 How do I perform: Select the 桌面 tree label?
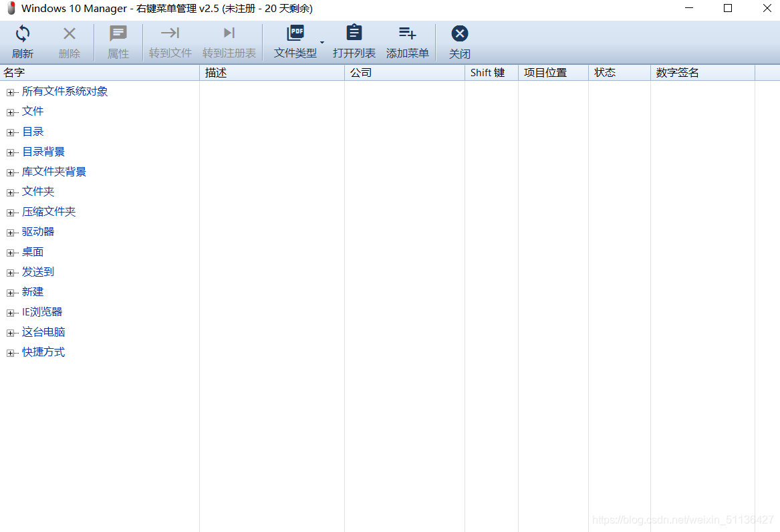(33, 252)
